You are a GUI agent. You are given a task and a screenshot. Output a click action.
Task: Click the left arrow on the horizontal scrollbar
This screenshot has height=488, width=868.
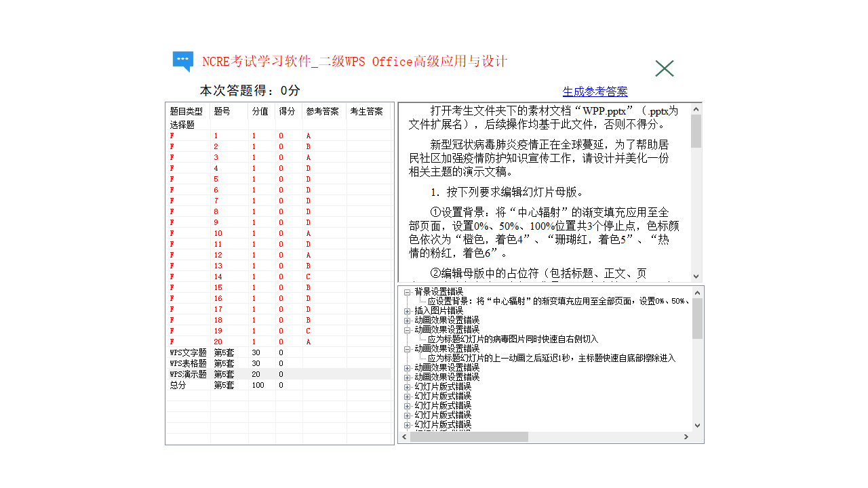pos(404,436)
